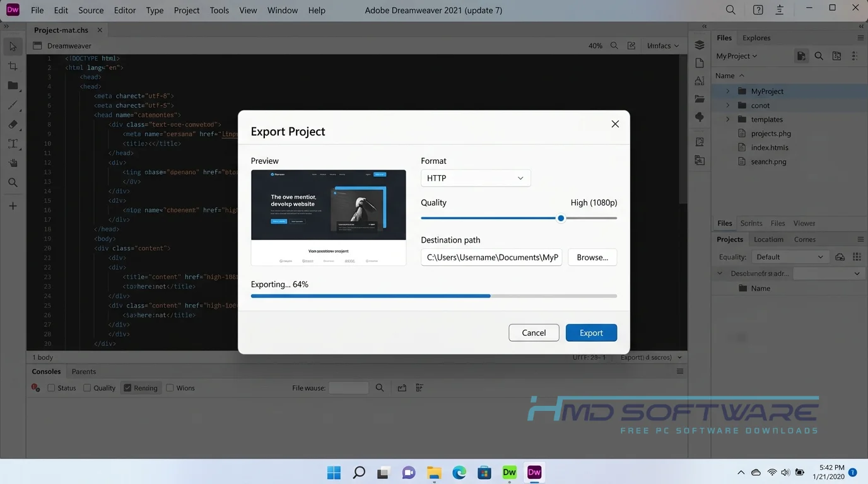The height and width of the screenshot is (484, 868).
Task: Select the Eraser tool in left toolbar
Action: [13, 125]
